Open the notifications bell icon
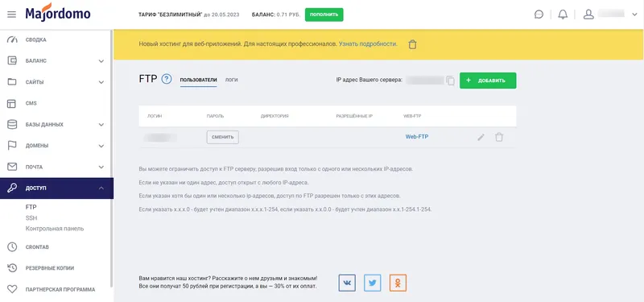 [x=563, y=14]
